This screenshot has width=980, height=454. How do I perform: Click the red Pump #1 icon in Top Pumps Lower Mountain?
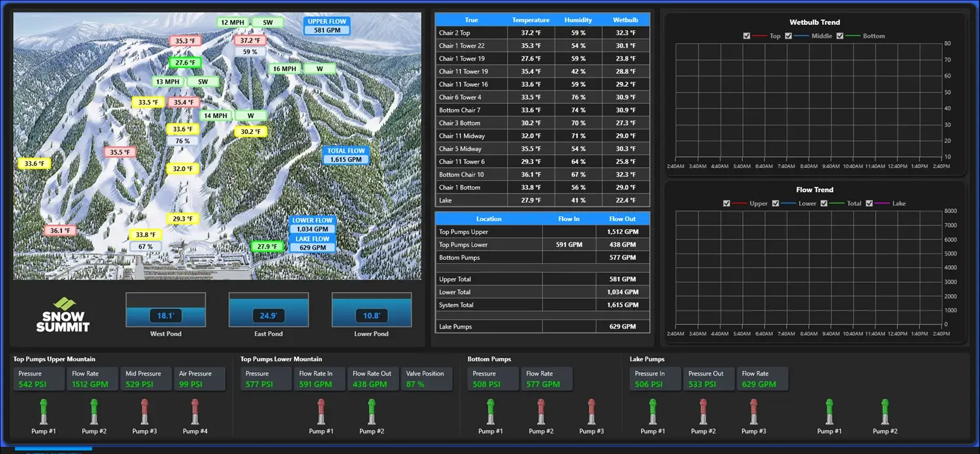321,413
